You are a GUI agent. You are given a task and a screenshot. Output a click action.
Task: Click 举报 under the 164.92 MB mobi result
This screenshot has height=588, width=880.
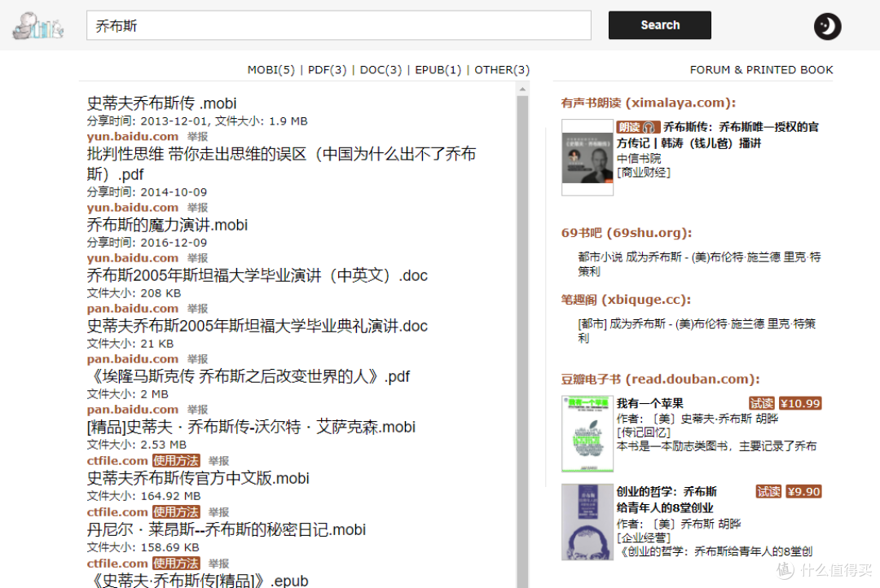pos(219,512)
